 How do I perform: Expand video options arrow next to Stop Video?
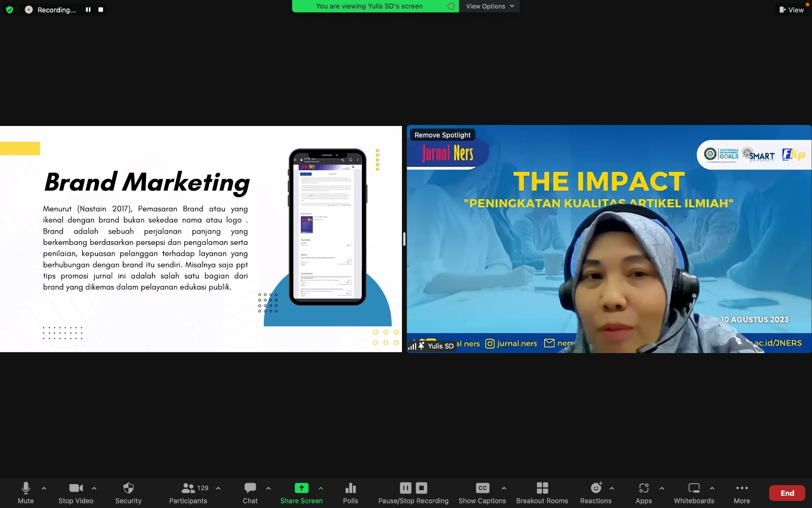[x=94, y=488]
